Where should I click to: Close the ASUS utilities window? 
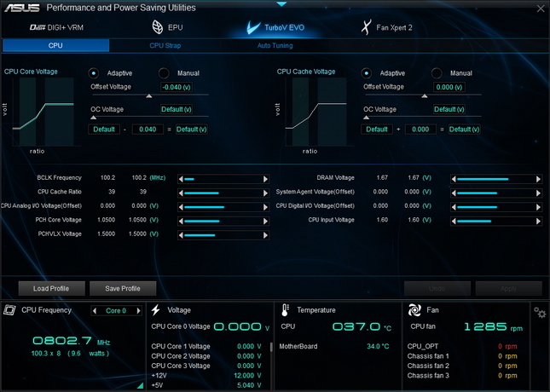pyautogui.click(x=541, y=9)
